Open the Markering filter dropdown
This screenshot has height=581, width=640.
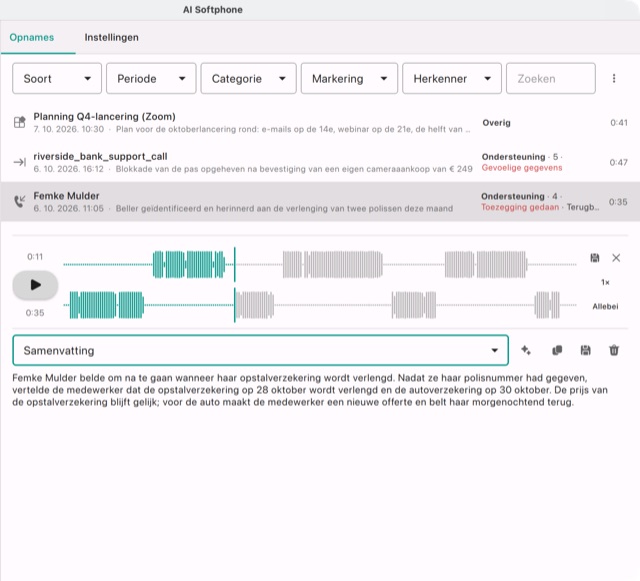click(349, 78)
